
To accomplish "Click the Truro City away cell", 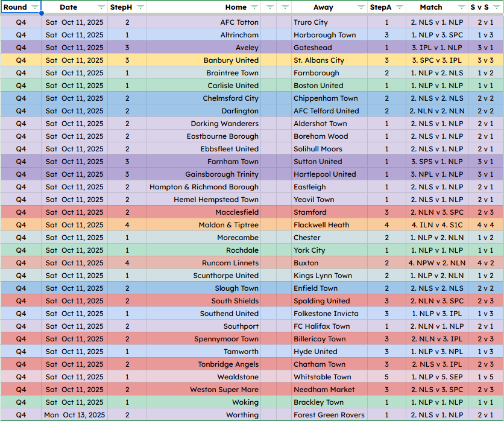I will [329, 22].
